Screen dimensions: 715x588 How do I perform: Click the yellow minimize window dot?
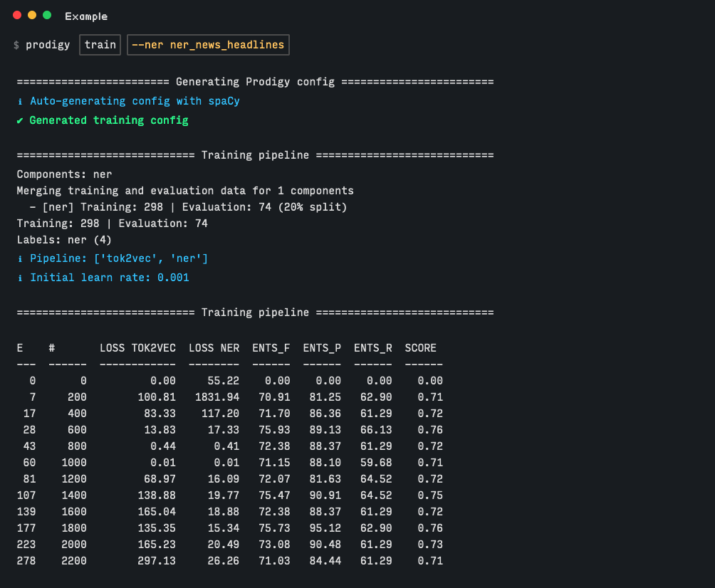32,15
